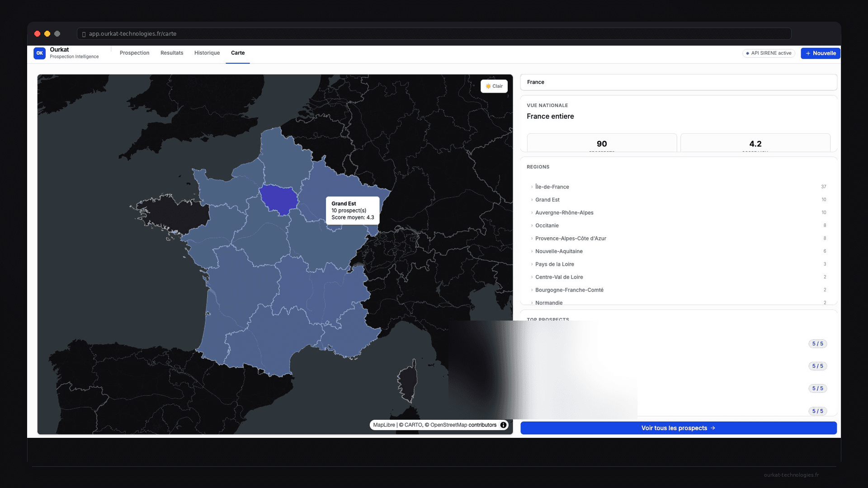
Task: Click the France entiere heading
Action: (x=550, y=117)
